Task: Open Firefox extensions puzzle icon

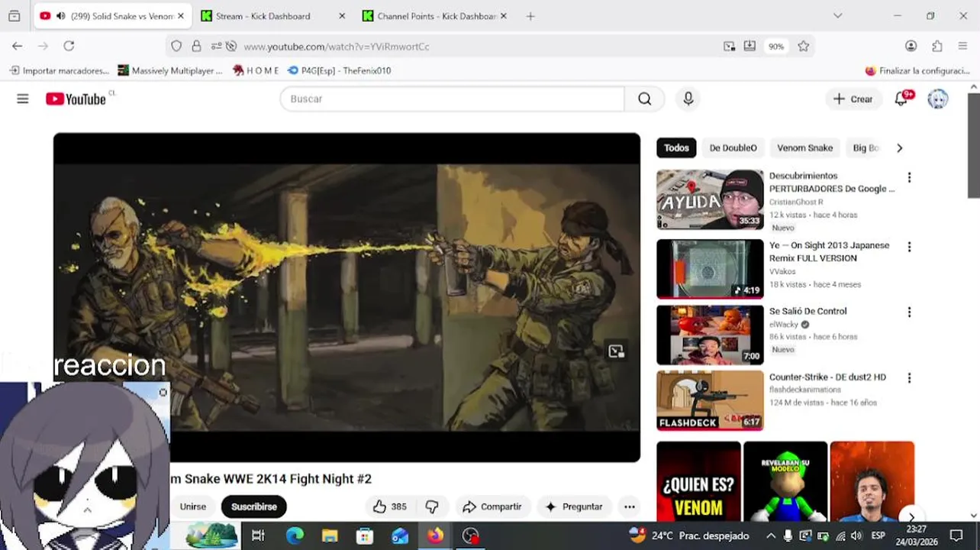Action: pyautogui.click(x=936, y=46)
